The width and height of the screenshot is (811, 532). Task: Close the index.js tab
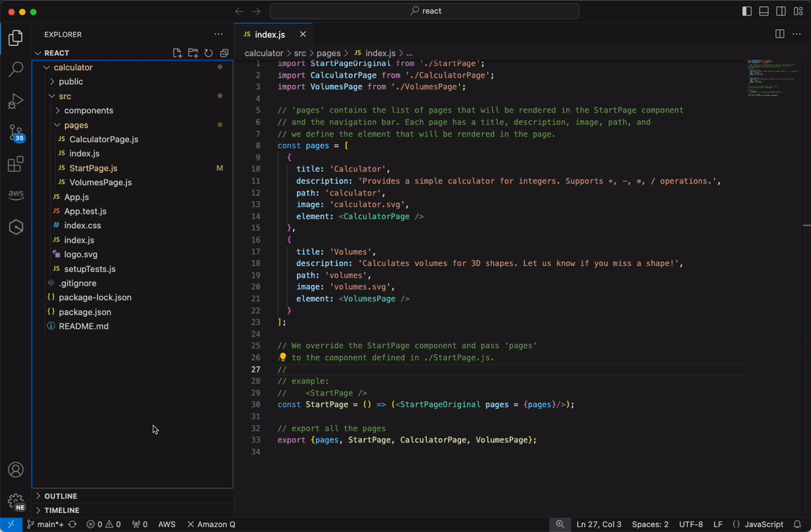(302, 34)
